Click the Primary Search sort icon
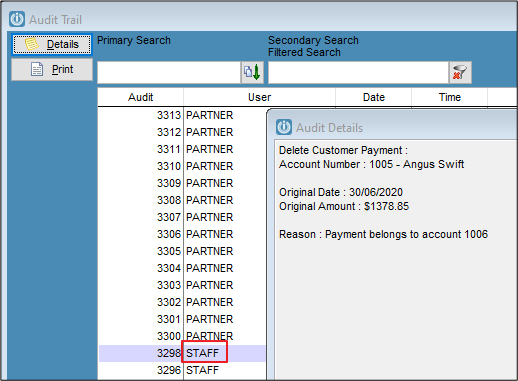The image size is (518, 381). [252, 72]
